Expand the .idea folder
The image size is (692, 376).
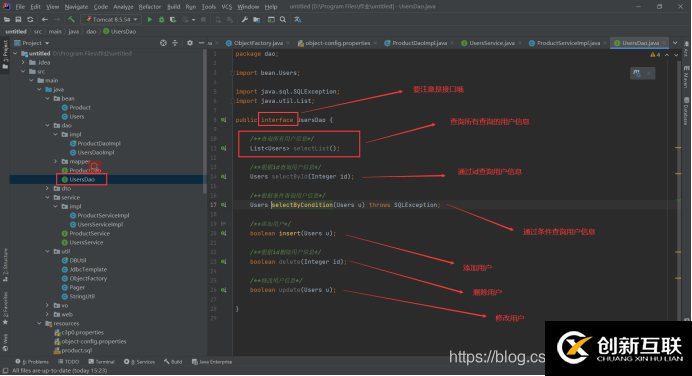pos(23,63)
